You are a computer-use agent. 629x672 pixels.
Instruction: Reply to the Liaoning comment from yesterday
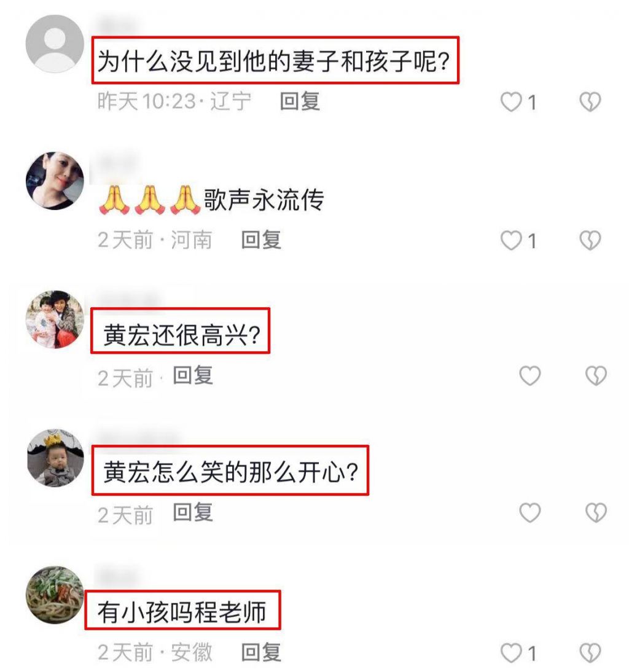(x=300, y=101)
